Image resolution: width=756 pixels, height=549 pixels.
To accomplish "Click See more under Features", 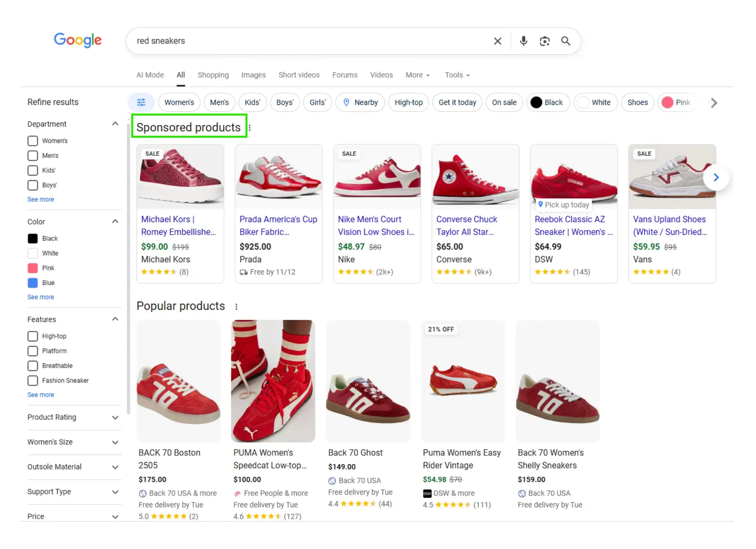I will coord(40,395).
